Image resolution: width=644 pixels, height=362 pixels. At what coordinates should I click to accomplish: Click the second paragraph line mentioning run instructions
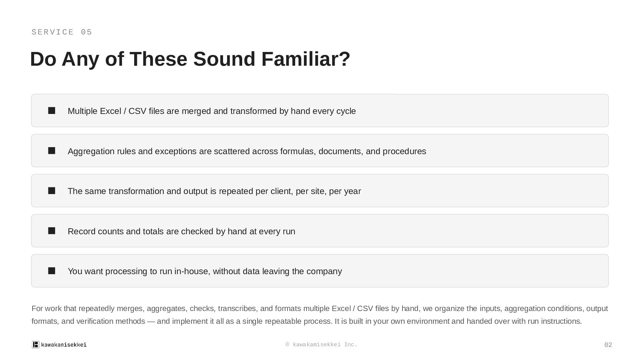pos(307,321)
